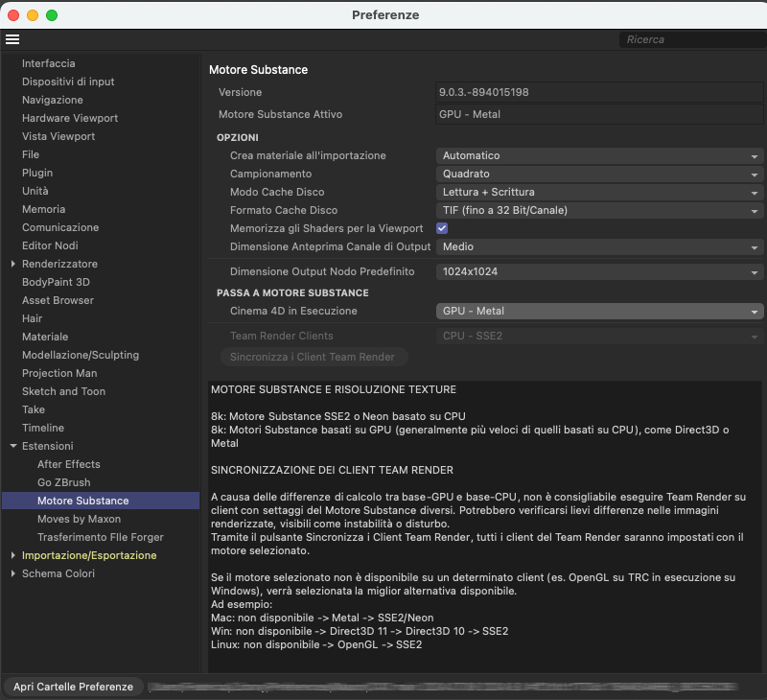The height and width of the screenshot is (700, 767).
Task: Open BodyPaint 3D preferences
Action: 56,282
